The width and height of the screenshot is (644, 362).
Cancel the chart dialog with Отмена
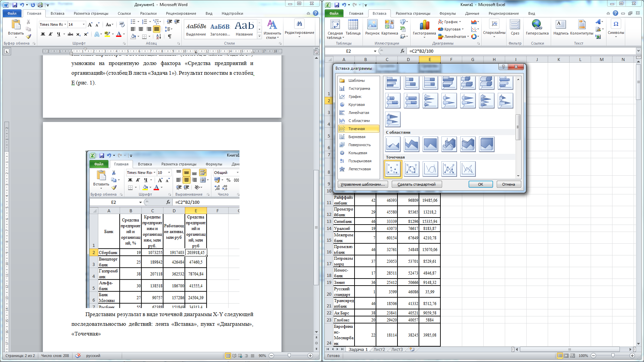508,184
